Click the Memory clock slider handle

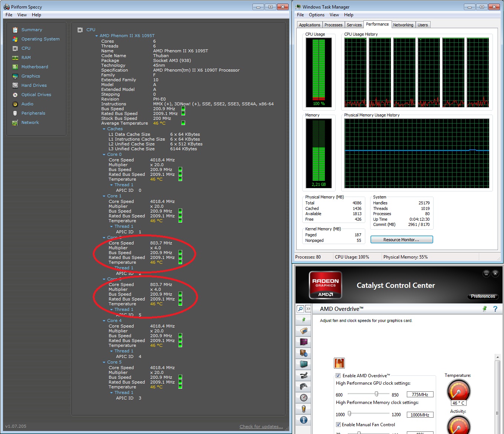(x=349, y=414)
